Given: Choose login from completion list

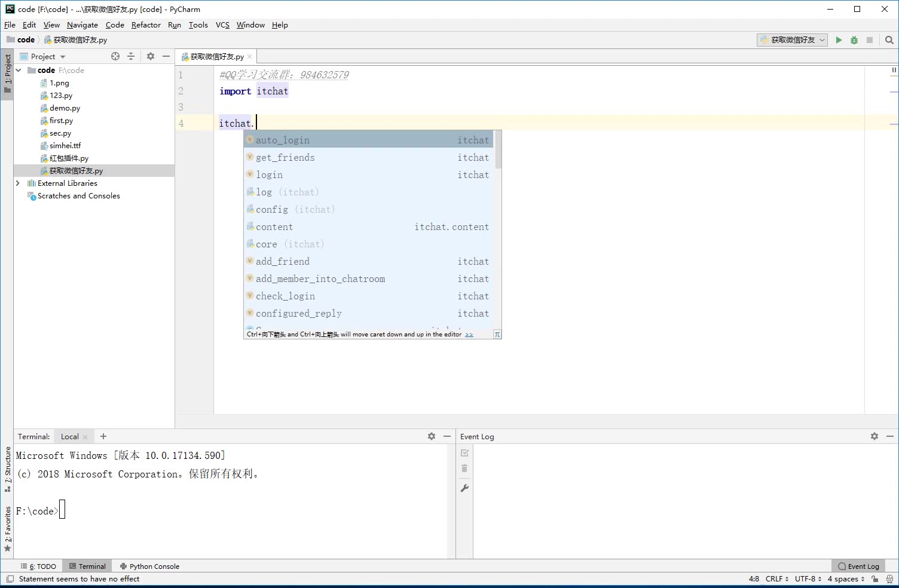Looking at the screenshot, I should point(369,175).
